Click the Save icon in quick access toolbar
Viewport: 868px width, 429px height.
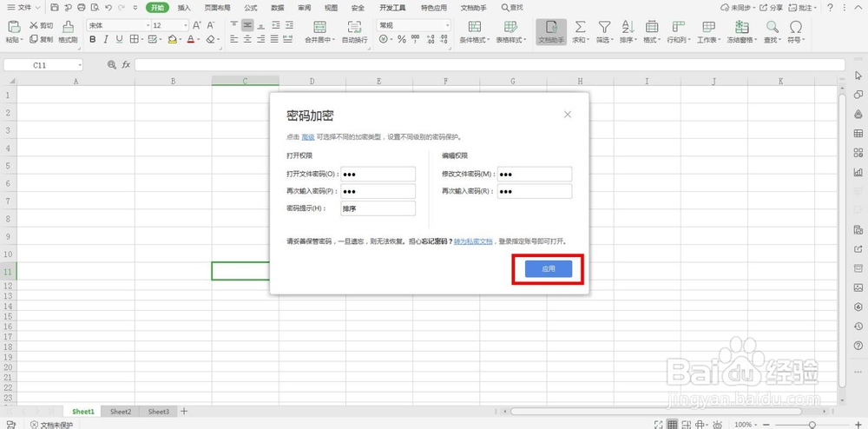pos(54,8)
